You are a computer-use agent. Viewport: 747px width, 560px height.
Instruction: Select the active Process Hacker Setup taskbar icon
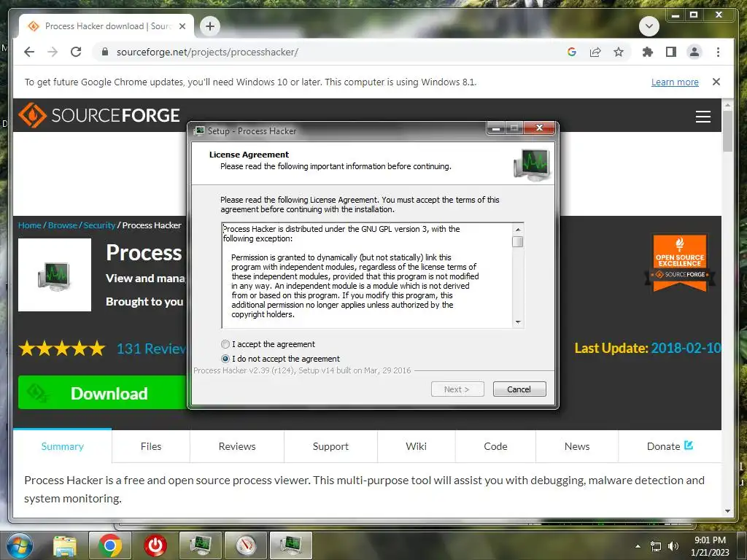(291, 545)
